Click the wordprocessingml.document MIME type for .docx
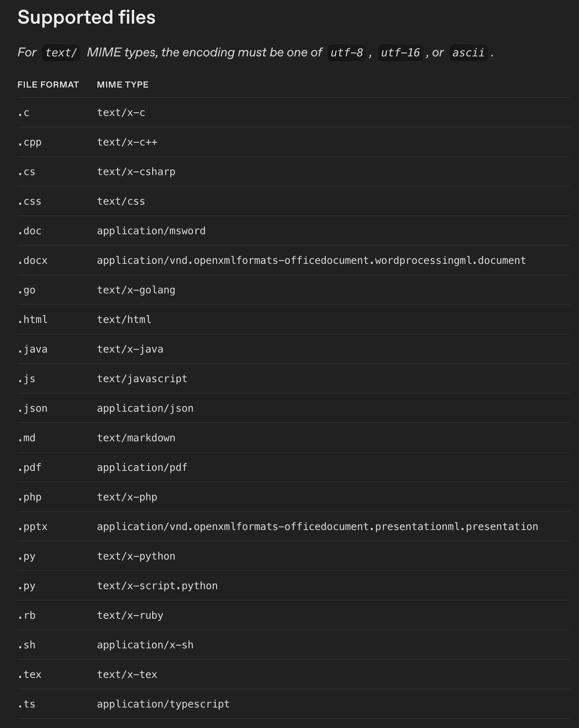This screenshot has width=579, height=728. coord(311,261)
